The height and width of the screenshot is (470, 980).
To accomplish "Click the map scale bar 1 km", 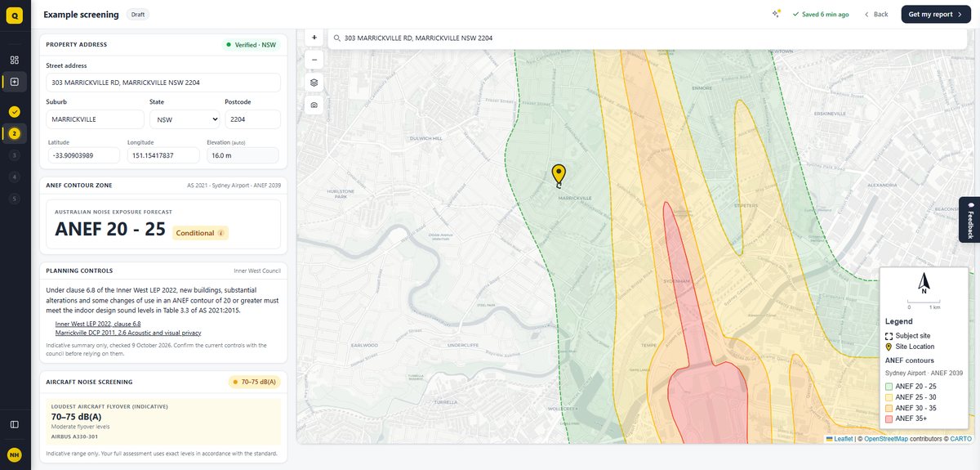I will pos(924,303).
